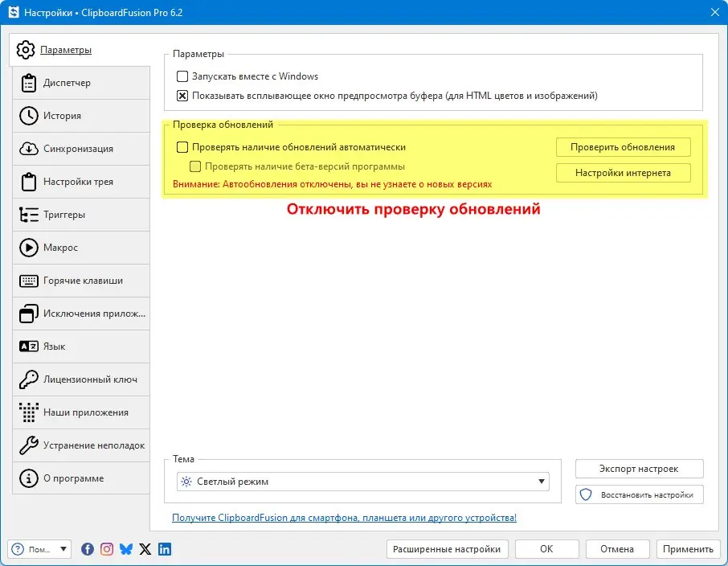The image size is (728, 566).
Task: Open the Макрос tab
Action: click(81, 248)
